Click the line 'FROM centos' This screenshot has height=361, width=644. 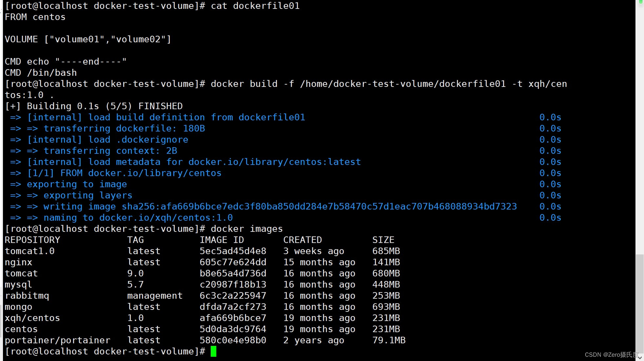point(35,17)
